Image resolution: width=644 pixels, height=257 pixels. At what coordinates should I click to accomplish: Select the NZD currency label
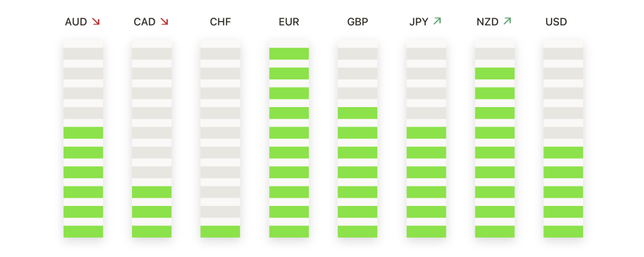pos(487,22)
